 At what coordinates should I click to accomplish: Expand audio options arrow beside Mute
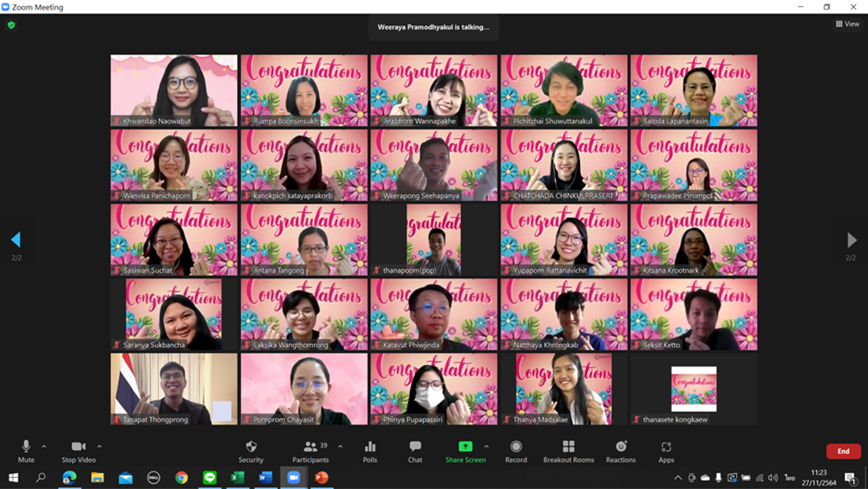click(44, 446)
